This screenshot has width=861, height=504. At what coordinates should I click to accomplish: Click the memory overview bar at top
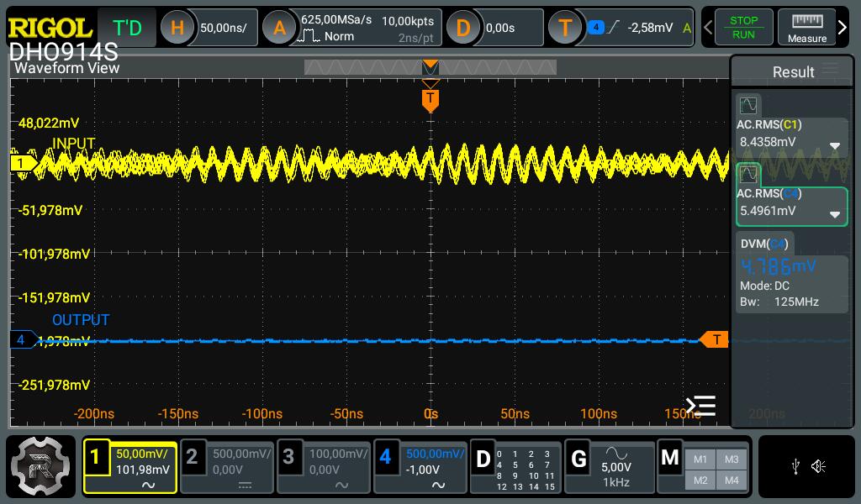click(x=430, y=67)
